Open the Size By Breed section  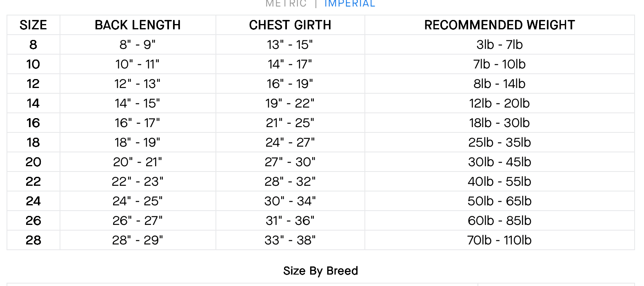[x=321, y=270]
